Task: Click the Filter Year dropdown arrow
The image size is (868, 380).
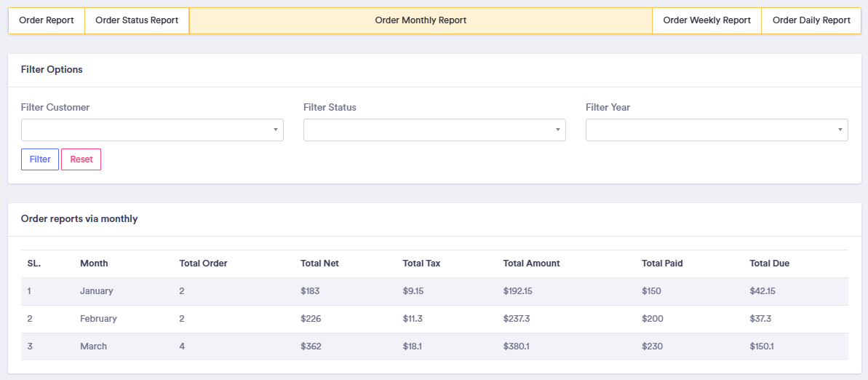Action: [x=840, y=130]
